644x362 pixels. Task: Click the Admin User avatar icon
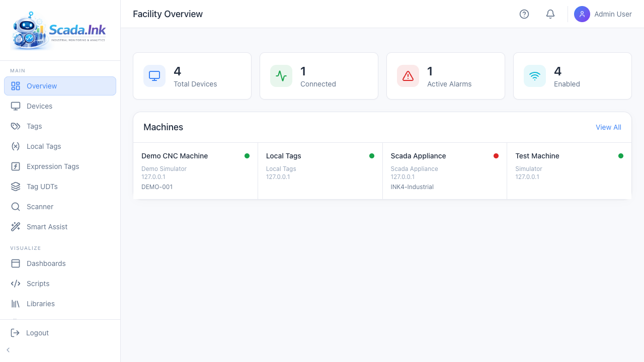[582, 14]
